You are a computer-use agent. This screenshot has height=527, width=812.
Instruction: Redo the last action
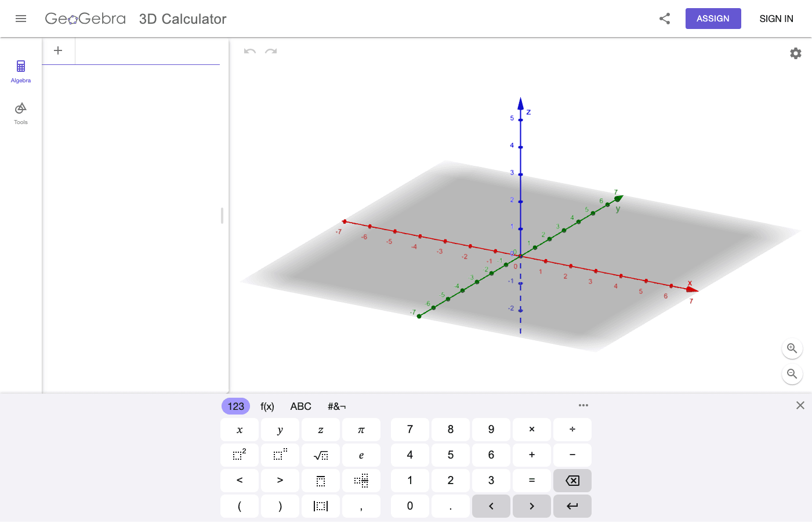tap(270, 52)
